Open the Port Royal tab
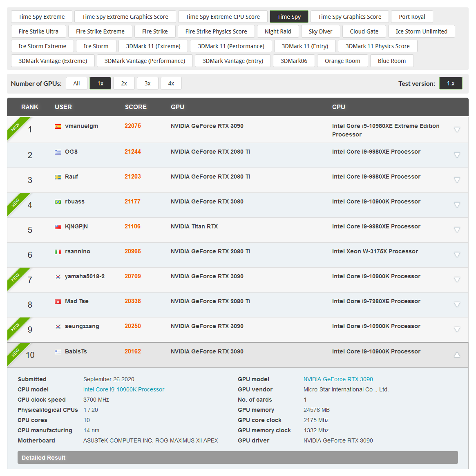Screen dimensions: 476x476 412,17
